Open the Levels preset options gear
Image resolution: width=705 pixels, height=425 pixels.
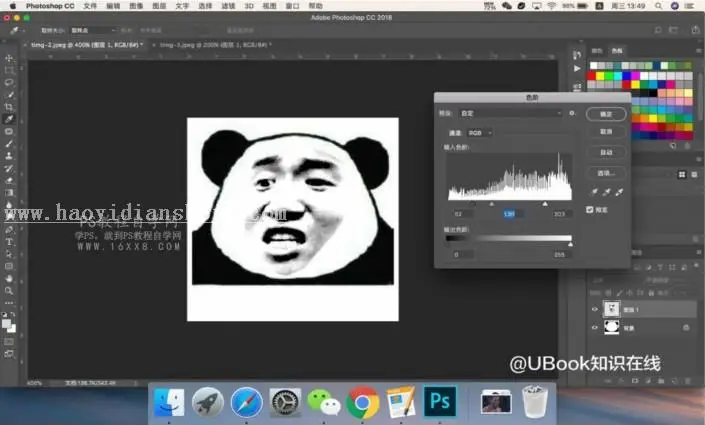point(572,113)
